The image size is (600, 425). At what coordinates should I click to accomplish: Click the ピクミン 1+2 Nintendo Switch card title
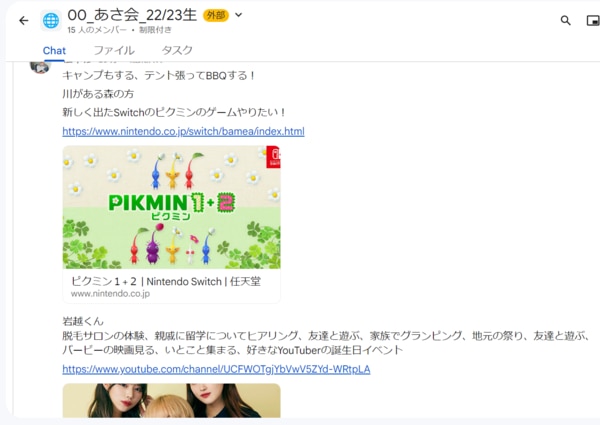(166, 282)
